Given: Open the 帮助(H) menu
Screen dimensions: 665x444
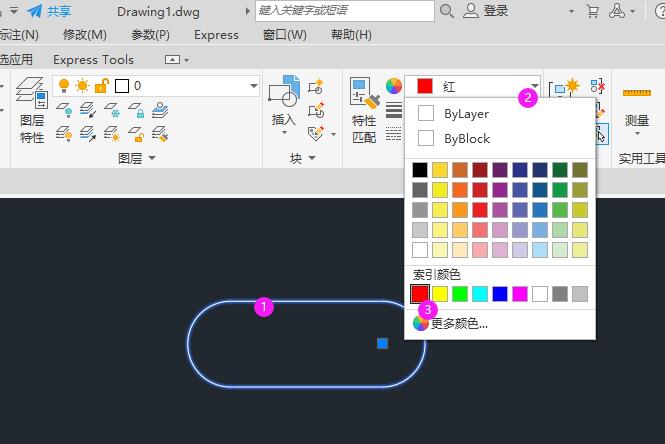Looking at the screenshot, I should coord(351,35).
